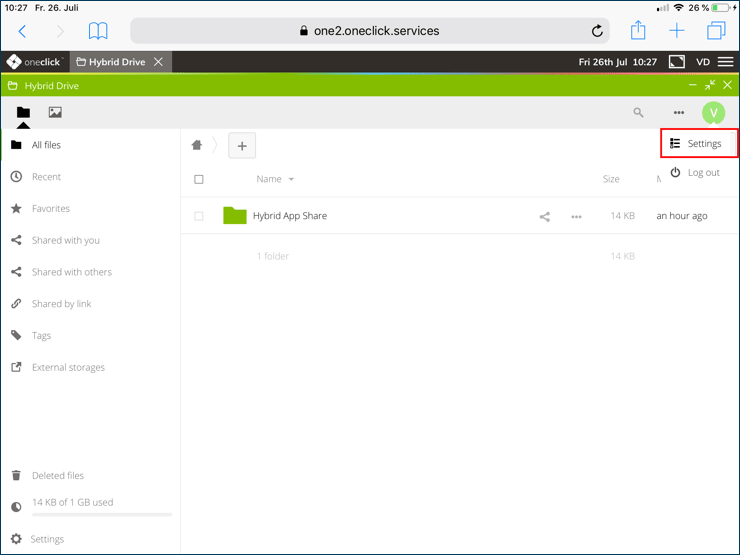Tap the Safari address bar
The height and width of the screenshot is (555, 740).
point(369,31)
